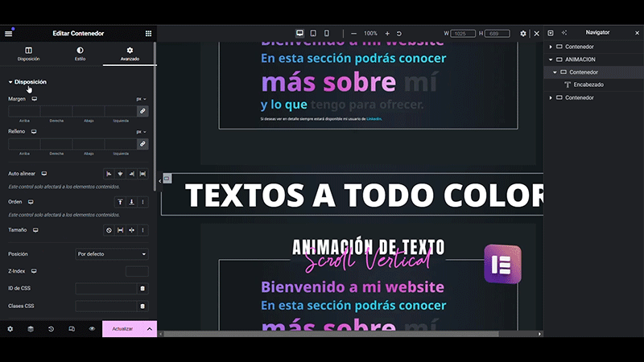Screen dimensions: 644x362
Task: Switch to the Estilo tab
Action: click(80, 54)
